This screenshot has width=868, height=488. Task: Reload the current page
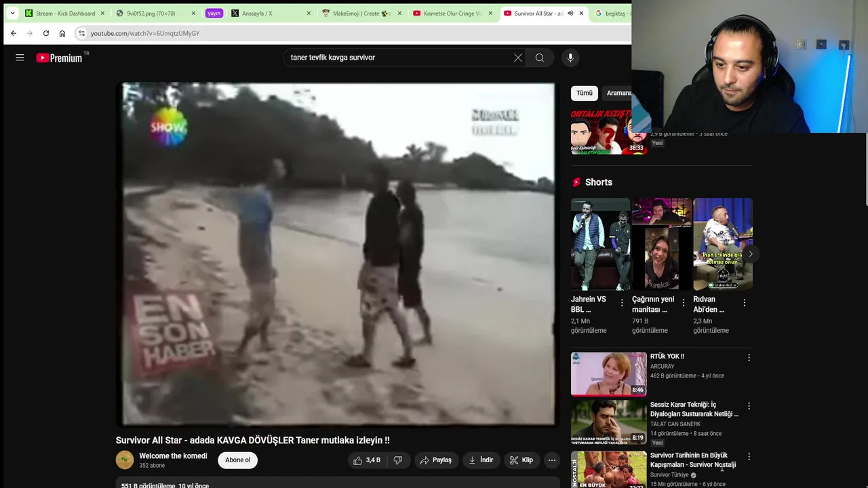pos(46,33)
